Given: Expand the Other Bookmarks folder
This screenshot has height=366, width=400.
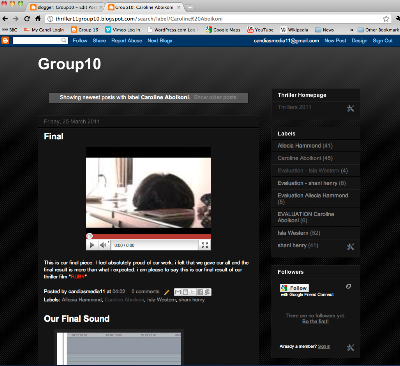Looking at the screenshot, I should pos(378,30).
